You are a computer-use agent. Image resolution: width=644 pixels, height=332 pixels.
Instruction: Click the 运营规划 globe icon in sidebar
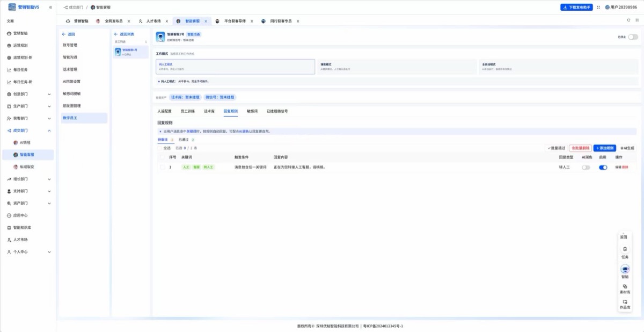point(9,46)
